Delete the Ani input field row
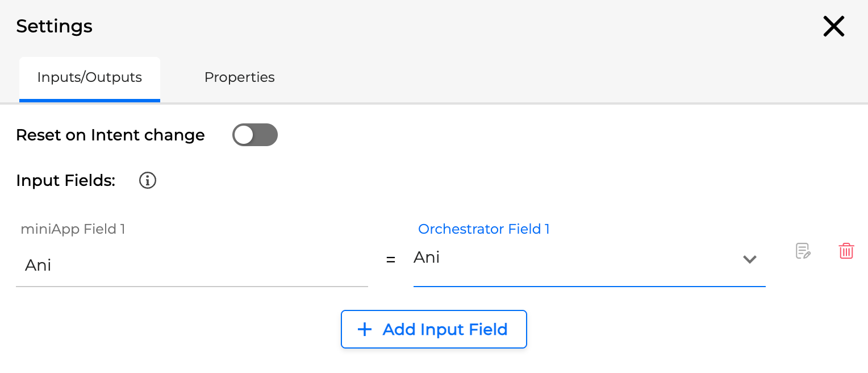Image resolution: width=868 pixels, height=373 pixels. tap(846, 251)
